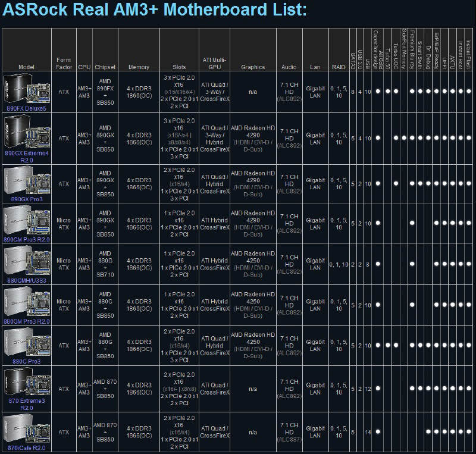Click the 880G Pro3 product image
The width and height of the screenshot is (476, 454).
27,343
